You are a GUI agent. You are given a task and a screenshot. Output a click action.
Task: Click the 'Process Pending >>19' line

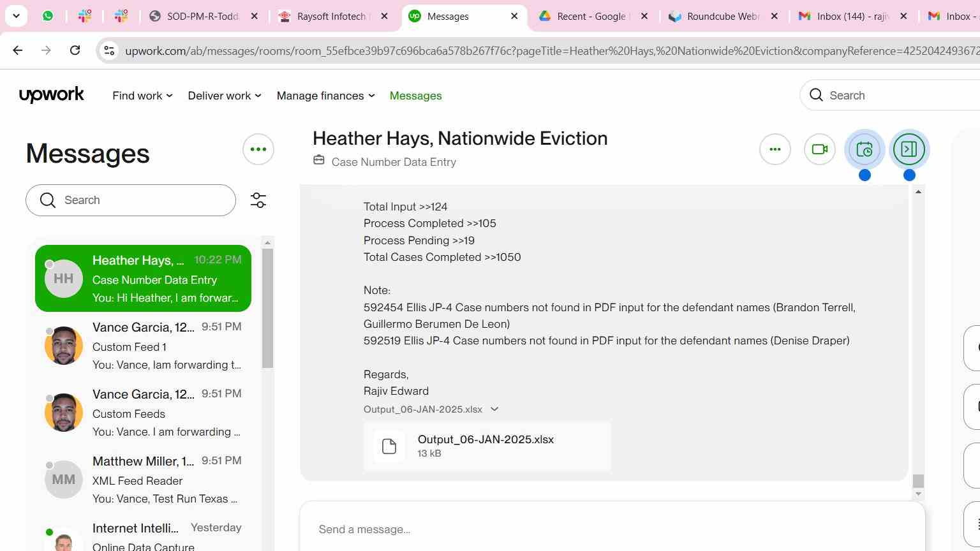(419, 240)
